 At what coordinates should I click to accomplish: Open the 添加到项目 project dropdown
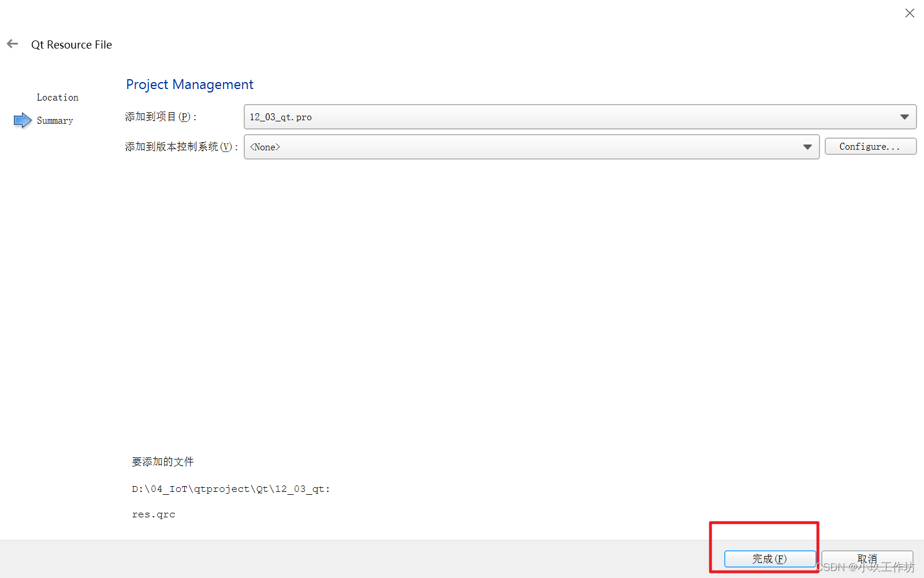(580, 117)
